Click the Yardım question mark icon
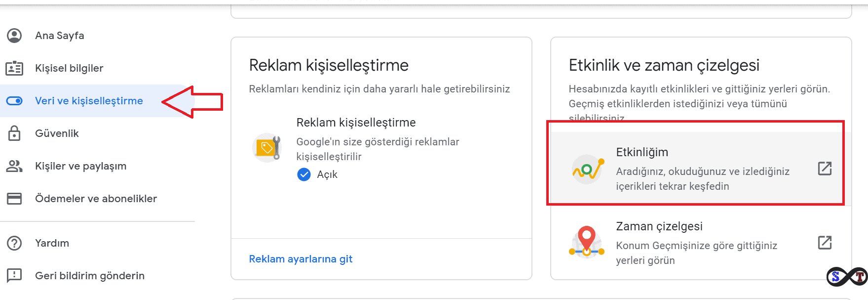Image resolution: width=868 pixels, height=300 pixels. 15,243
